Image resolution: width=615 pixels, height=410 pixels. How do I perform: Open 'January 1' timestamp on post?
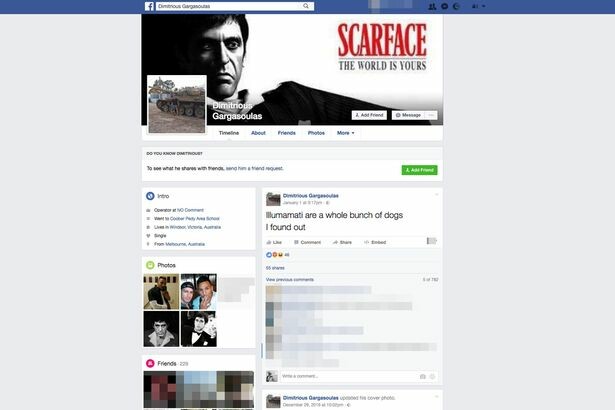(302, 203)
